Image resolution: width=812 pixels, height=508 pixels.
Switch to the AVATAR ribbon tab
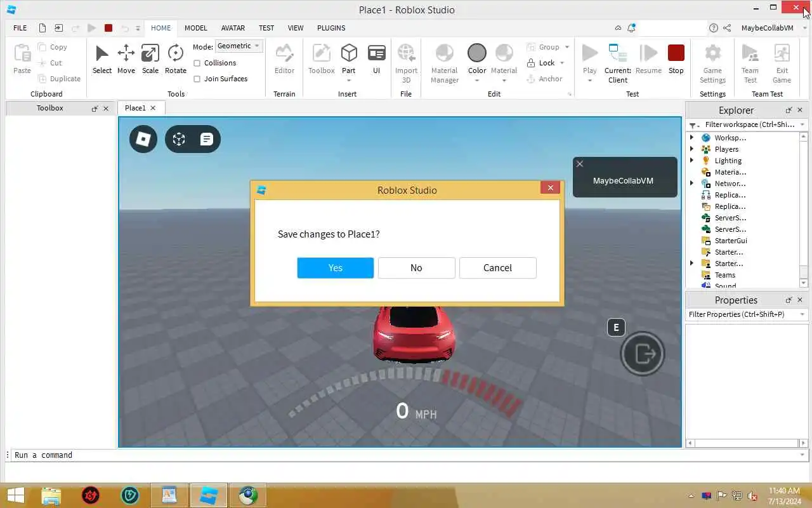[x=233, y=28]
